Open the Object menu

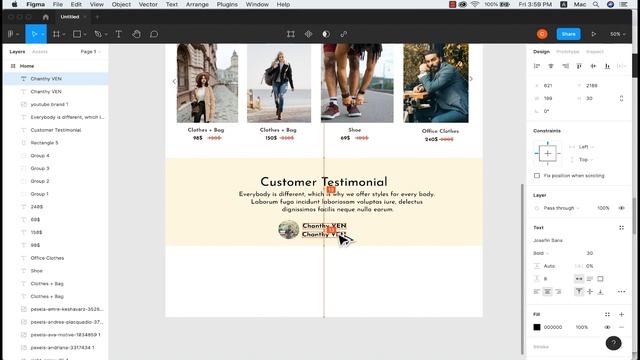click(x=121, y=4)
